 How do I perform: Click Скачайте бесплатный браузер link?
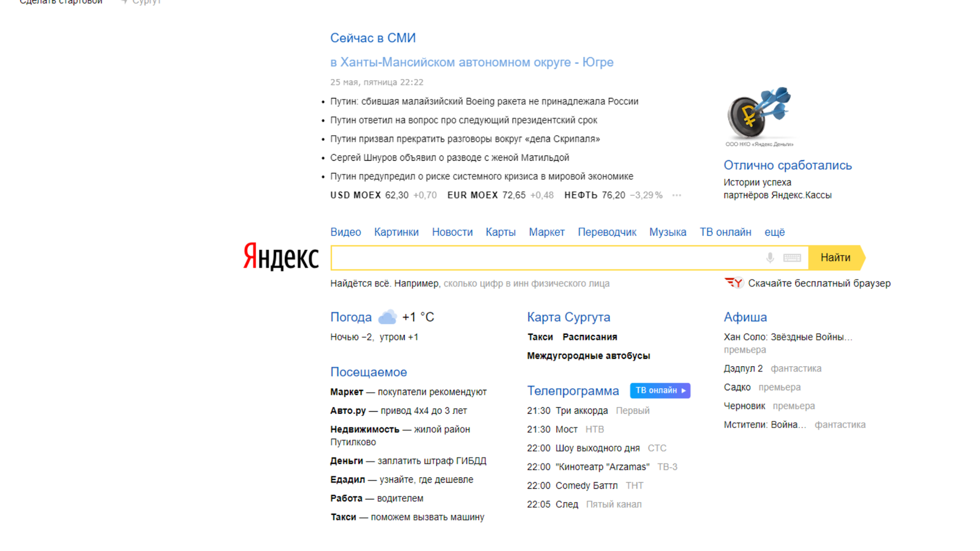(x=820, y=283)
